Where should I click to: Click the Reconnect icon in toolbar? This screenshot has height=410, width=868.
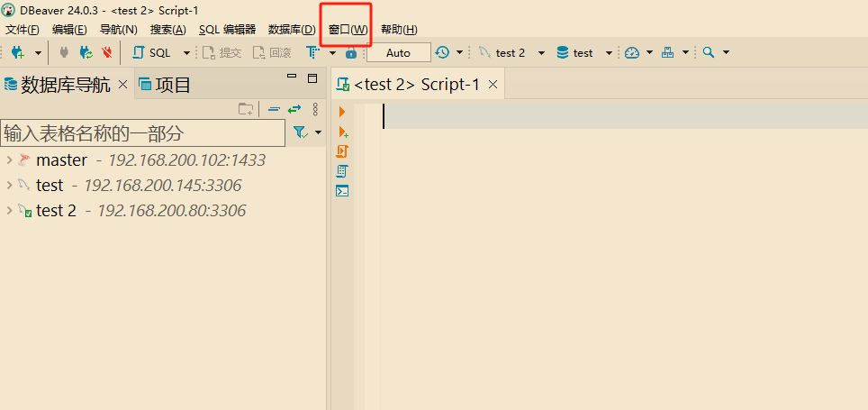[x=86, y=52]
